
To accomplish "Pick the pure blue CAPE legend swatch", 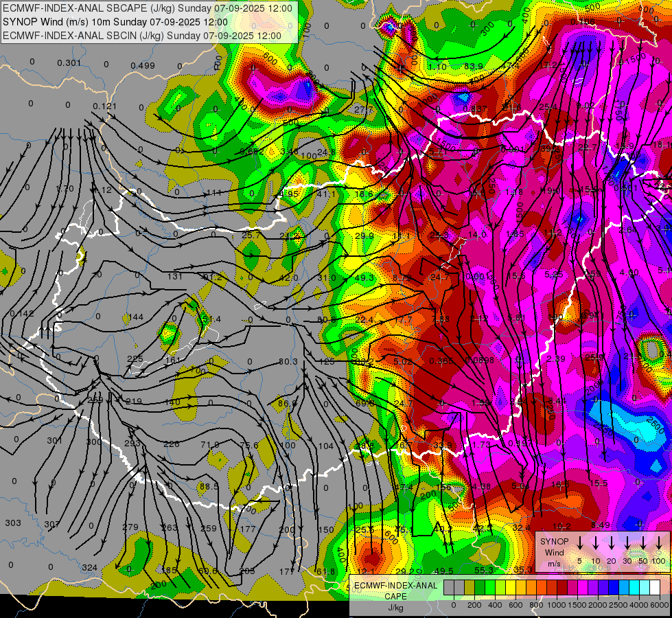I will (613, 588).
